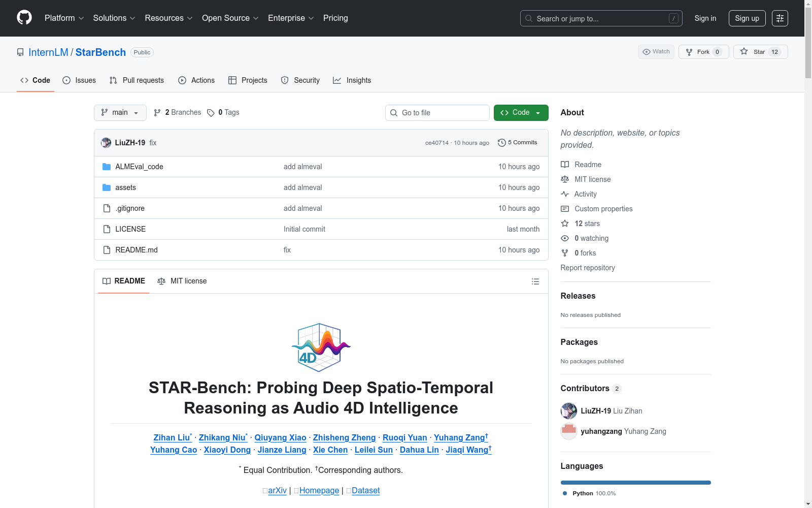Expand the green Code clone dropdown
The image size is (812, 508).
pos(521,113)
